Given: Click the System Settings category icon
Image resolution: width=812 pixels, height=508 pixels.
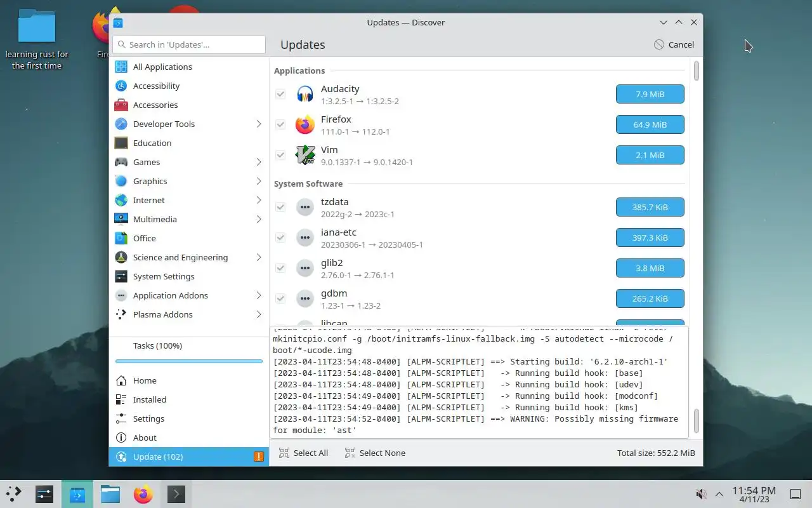Looking at the screenshot, I should tap(121, 276).
